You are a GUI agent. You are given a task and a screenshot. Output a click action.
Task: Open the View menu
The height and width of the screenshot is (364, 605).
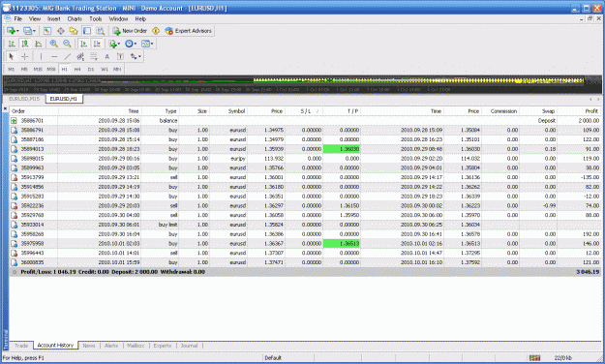(x=34, y=18)
